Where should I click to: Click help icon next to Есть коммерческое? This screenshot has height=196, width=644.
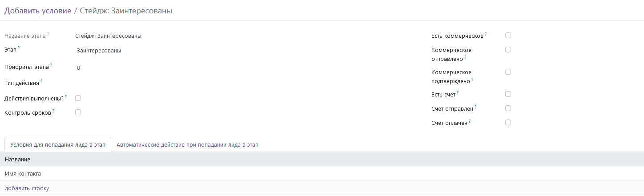coord(486,34)
